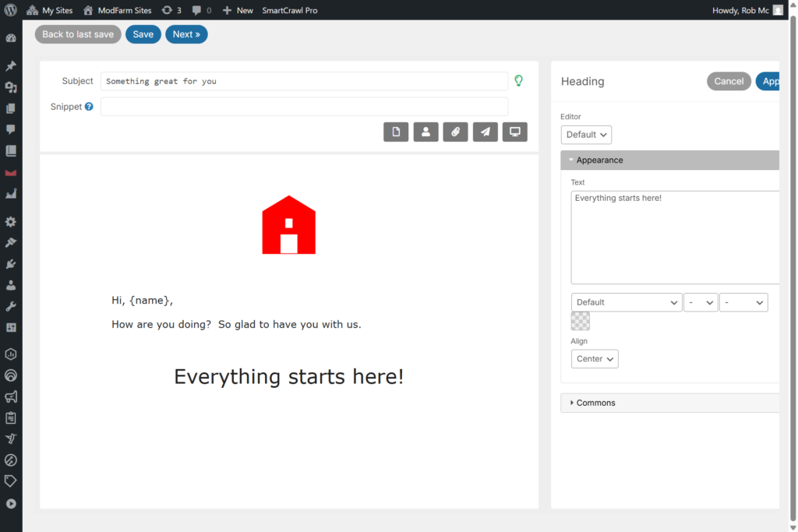Viewport: 798px width, 532px height.
Task: Click the transparent text color swatch
Action: tap(581, 321)
